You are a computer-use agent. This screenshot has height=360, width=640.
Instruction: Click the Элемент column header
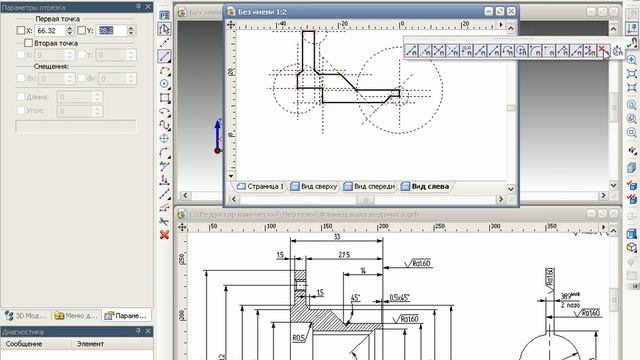[107, 344]
